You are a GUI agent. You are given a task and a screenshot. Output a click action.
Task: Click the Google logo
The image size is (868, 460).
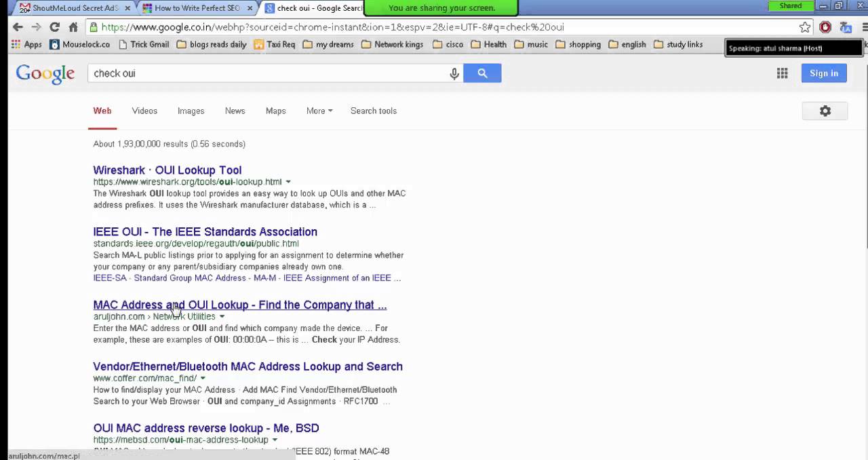click(45, 73)
